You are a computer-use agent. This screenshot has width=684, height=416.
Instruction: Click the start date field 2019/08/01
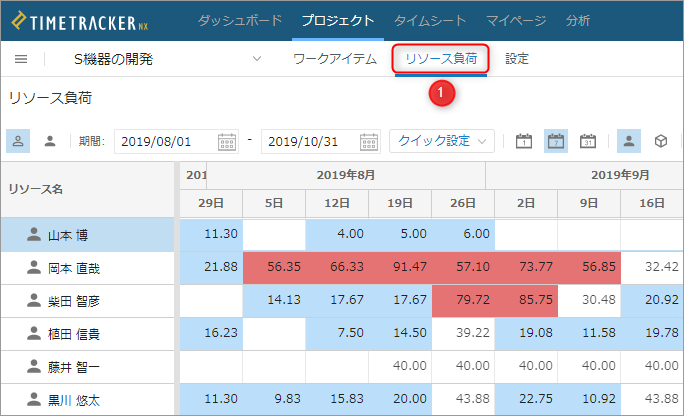click(176, 142)
